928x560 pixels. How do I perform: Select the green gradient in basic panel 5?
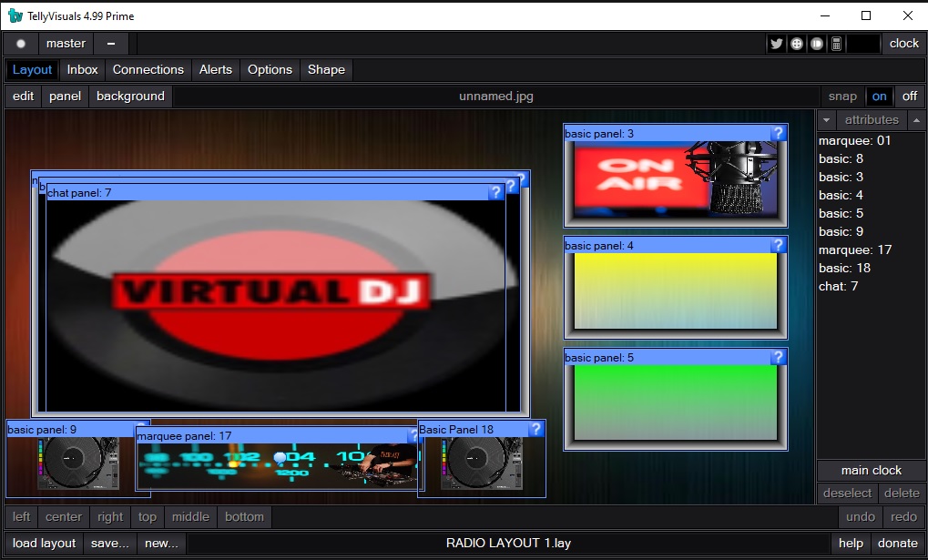point(676,402)
